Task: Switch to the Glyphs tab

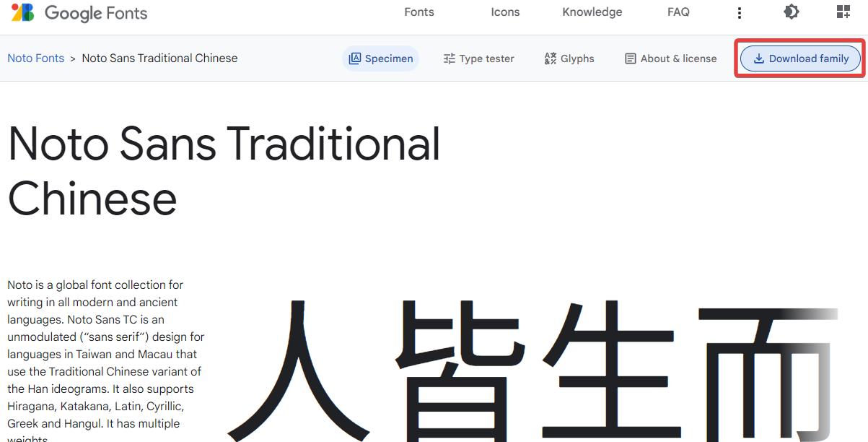Action: click(x=569, y=58)
